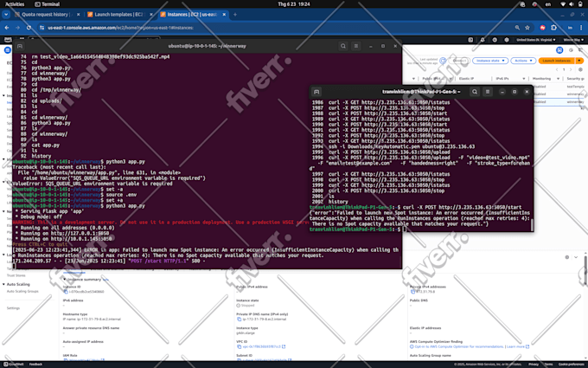This screenshot has height=368, width=588.
Task: Open the AWS console settings gear in the header
Action: pyautogui.click(x=507, y=40)
